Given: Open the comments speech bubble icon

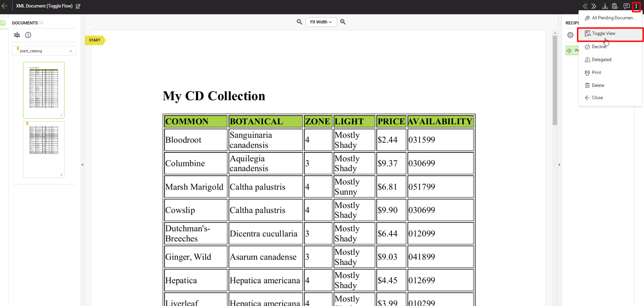Looking at the screenshot, I should pyautogui.click(x=626, y=6).
